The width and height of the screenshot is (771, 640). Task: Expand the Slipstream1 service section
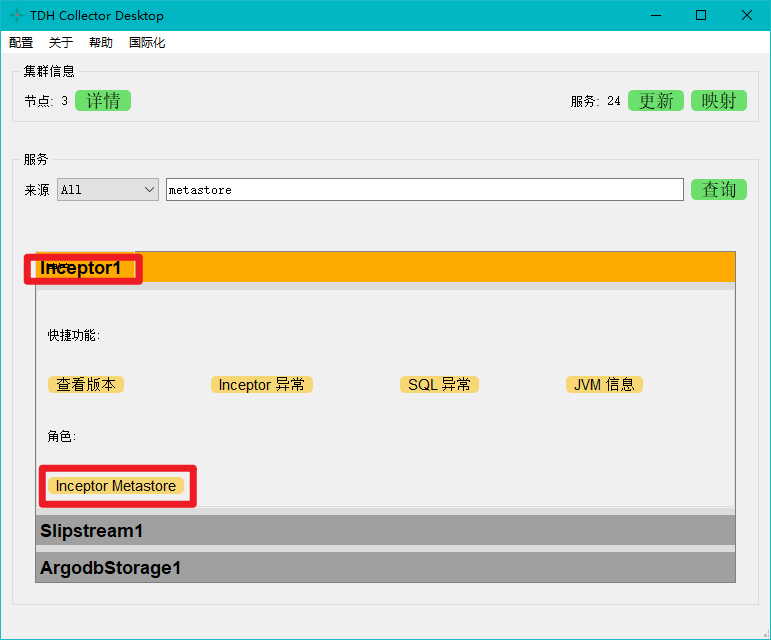point(386,530)
